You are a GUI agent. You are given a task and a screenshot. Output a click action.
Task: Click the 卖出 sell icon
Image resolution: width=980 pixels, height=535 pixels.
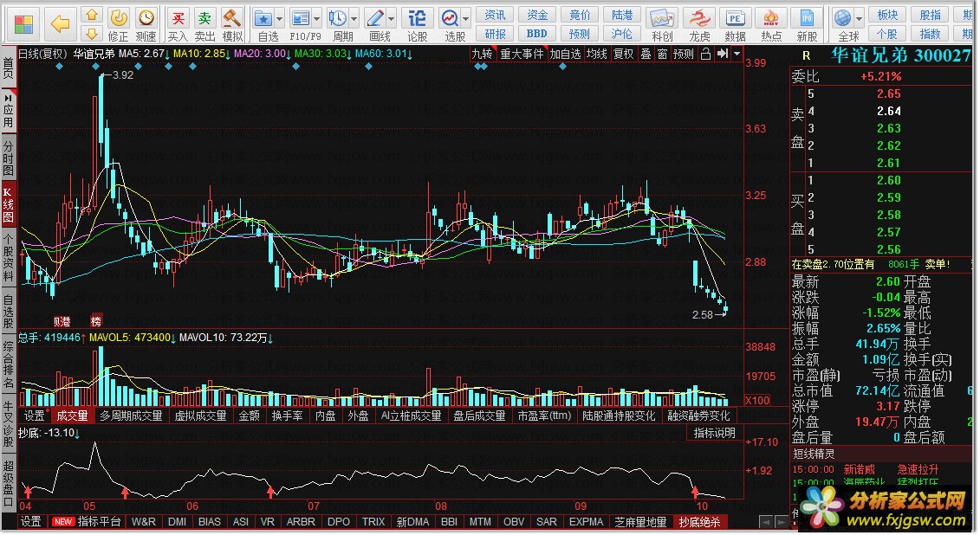(x=204, y=18)
